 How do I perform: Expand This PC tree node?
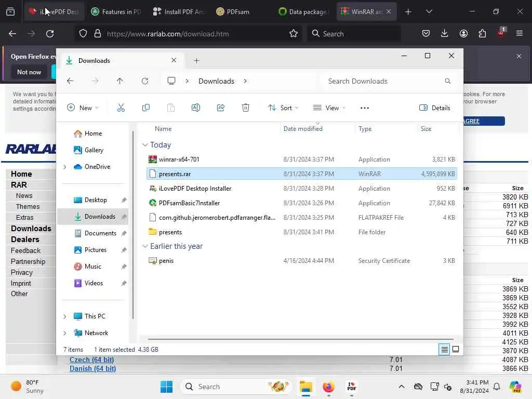point(65,316)
